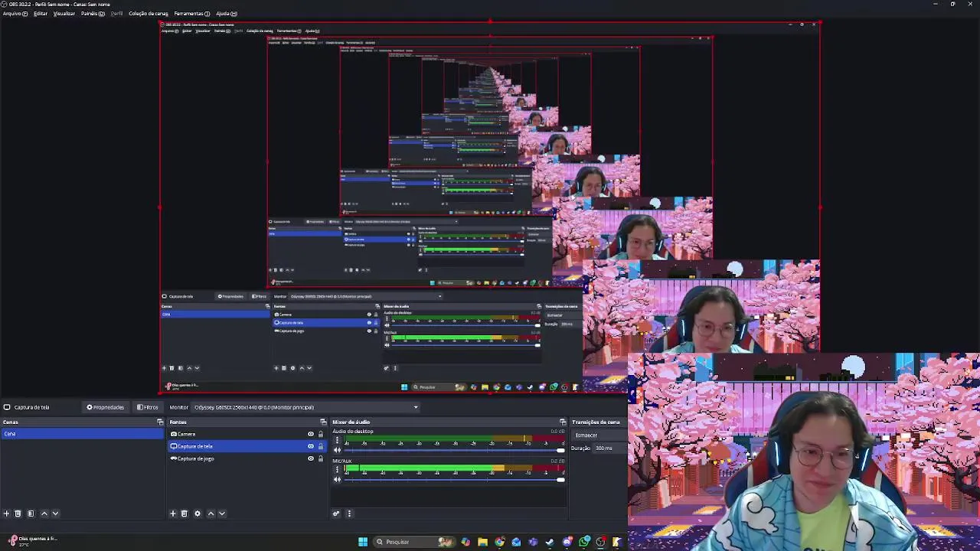The height and width of the screenshot is (551, 980).
Task: Adjust the Áudio do desktop volume slider
Action: click(455, 450)
